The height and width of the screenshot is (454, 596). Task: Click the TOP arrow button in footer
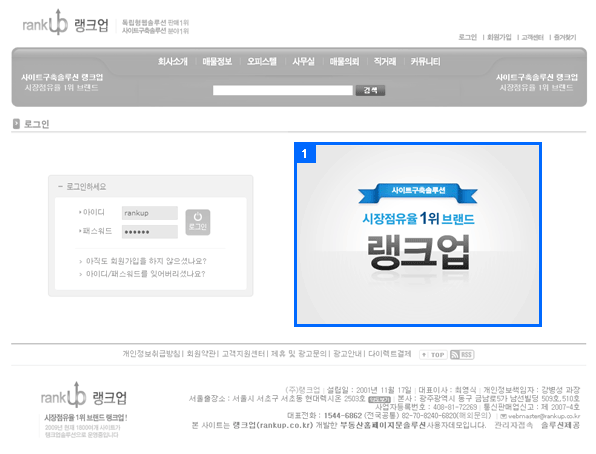click(433, 355)
